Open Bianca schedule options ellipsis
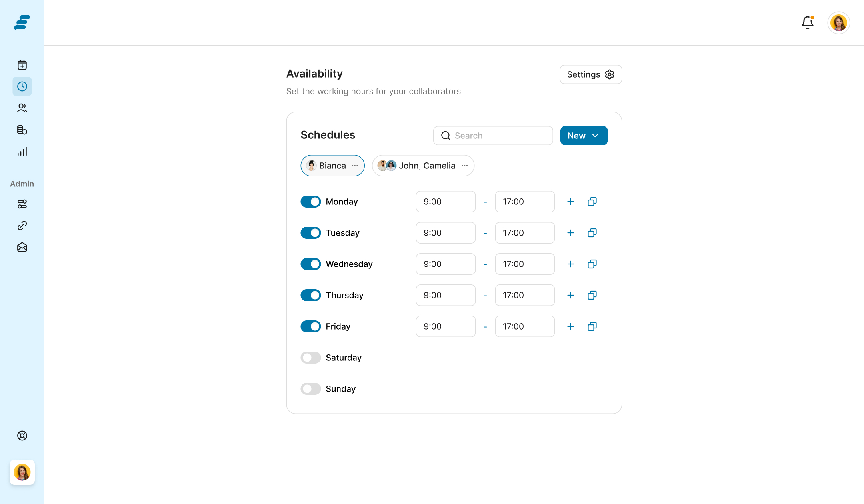The height and width of the screenshot is (504, 864). pyautogui.click(x=355, y=166)
